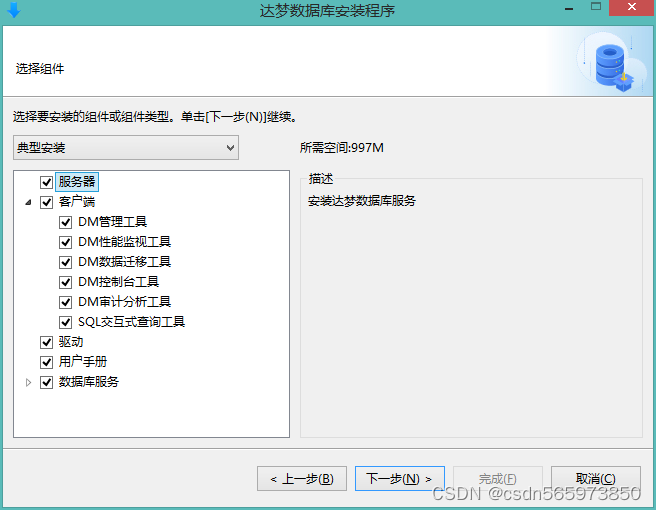The height and width of the screenshot is (510, 656).
Task: Uncheck the DM性能监视工具 checkbox
Action: [x=66, y=242]
